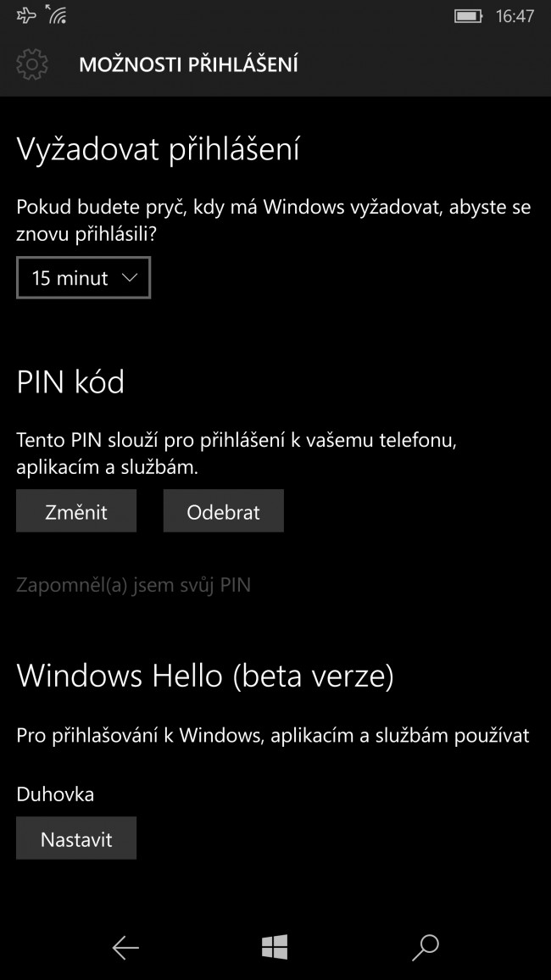Click Nastavit button under Duhovka
The height and width of the screenshot is (980, 551).
click(x=76, y=838)
